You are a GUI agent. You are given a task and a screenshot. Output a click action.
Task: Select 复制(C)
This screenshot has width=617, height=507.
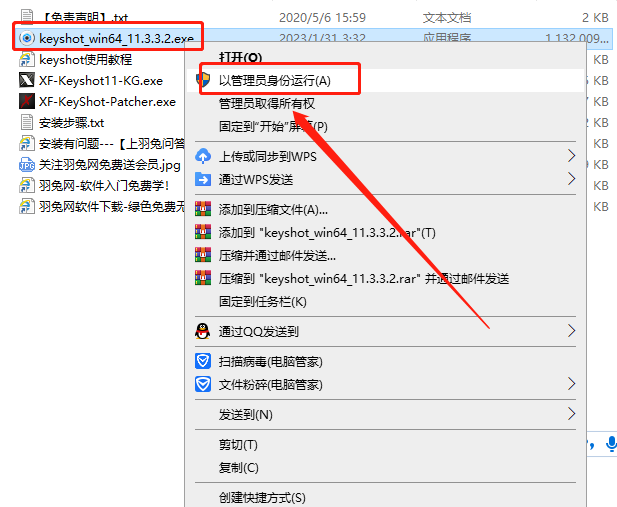point(238,467)
